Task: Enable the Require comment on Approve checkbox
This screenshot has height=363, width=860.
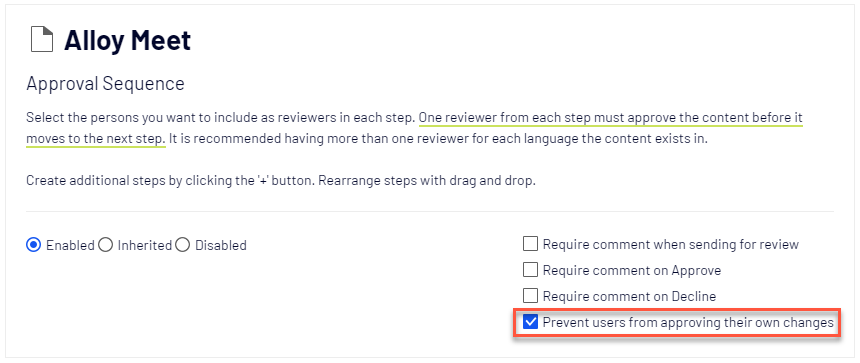Action: point(530,270)
